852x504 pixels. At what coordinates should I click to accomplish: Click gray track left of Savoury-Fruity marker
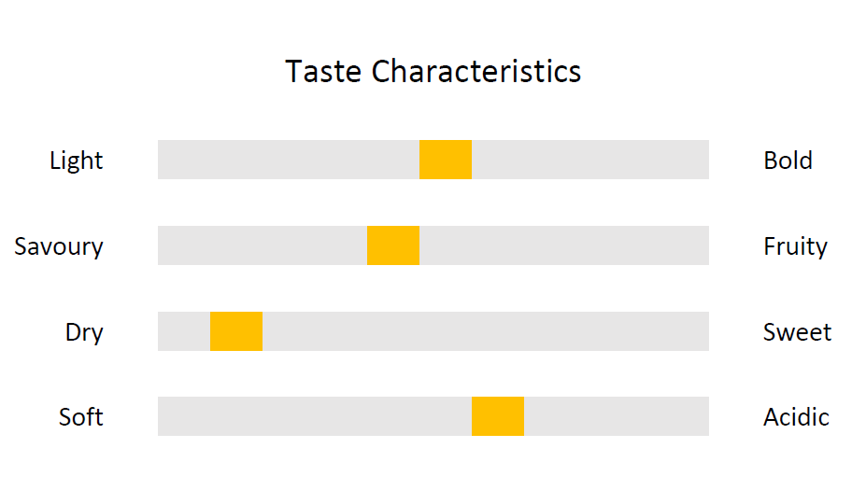tap(263, 245)
